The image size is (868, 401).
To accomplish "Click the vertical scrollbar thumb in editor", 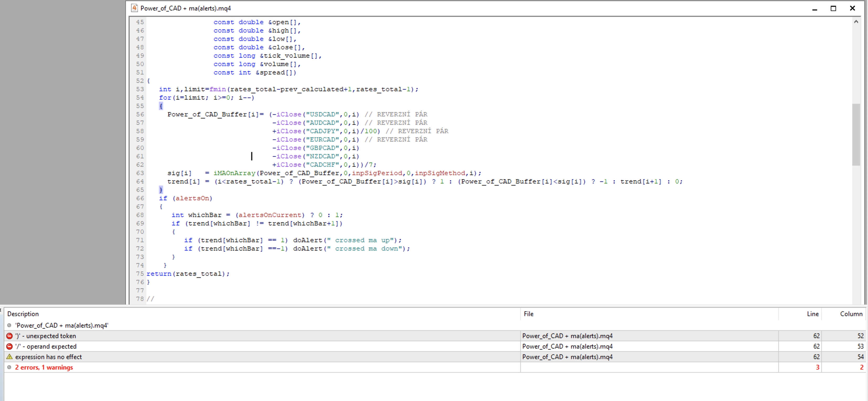I will point(856,135).
